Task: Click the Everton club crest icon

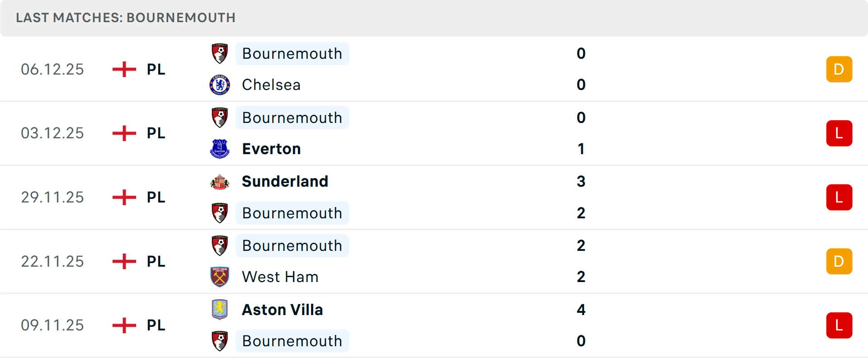Action: point(220,149)
